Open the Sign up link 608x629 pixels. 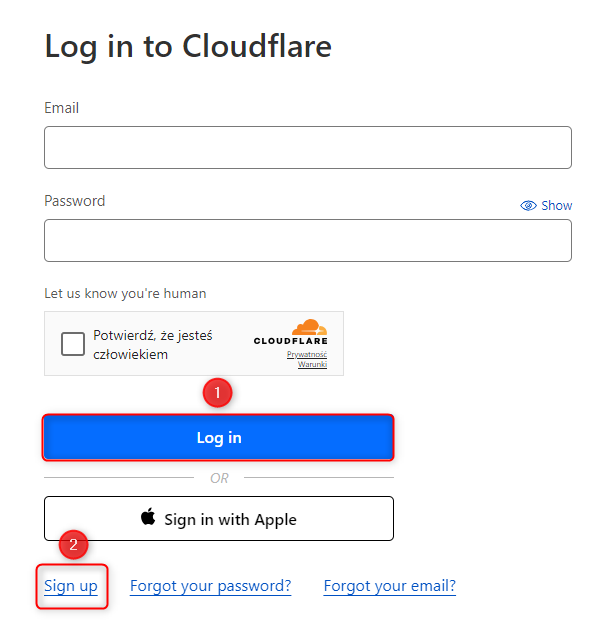(71, 586)
